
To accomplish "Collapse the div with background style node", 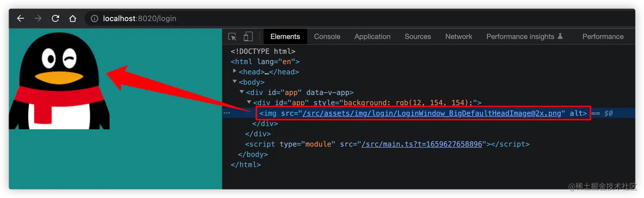I will click(249, 102).
